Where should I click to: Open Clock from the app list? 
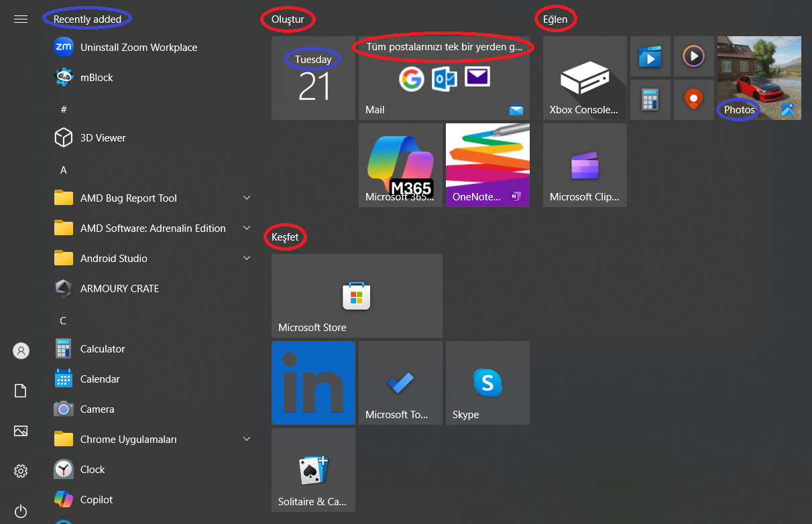[152, 469]
